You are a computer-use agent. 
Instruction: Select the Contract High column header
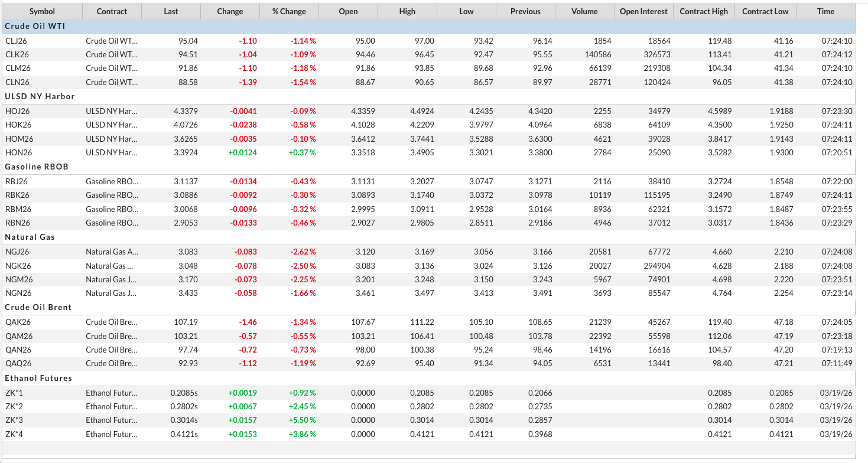point(704,11)
